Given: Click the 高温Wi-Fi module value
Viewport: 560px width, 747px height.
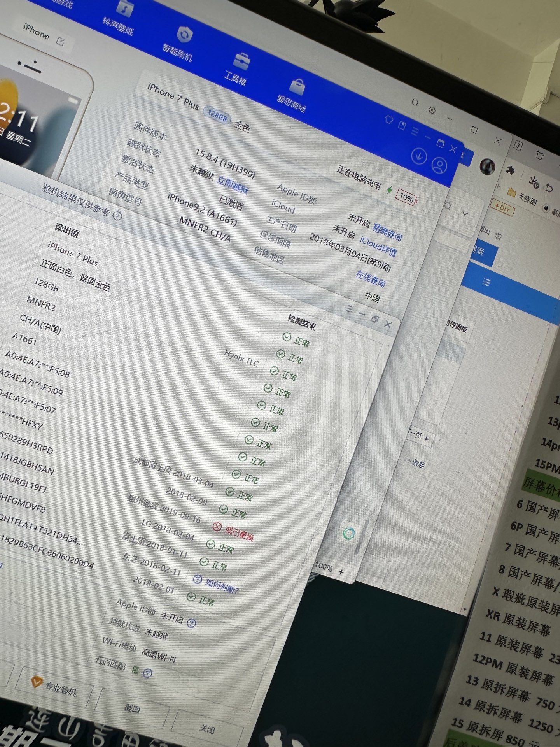Looking at the screenshot, I should (x=159, y=655).
